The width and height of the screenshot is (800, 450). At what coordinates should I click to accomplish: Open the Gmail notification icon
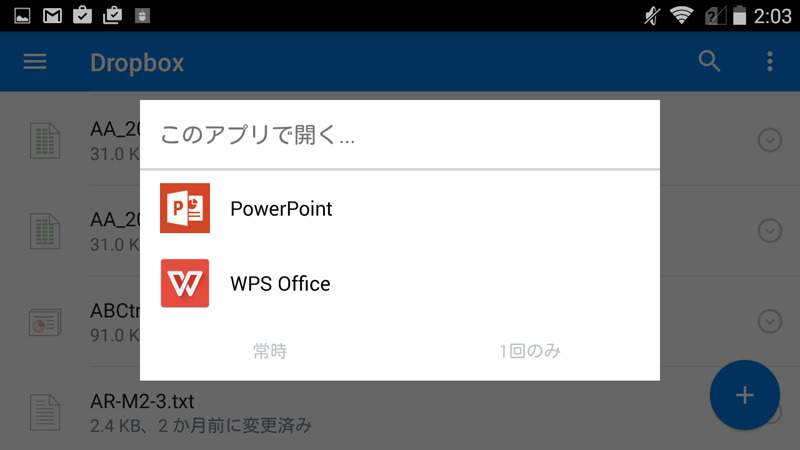point(52,16)
